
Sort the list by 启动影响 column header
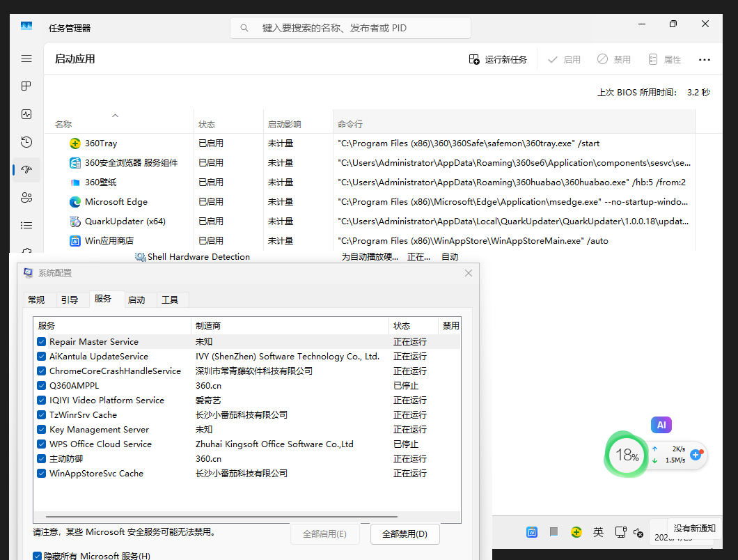pos(284,125)
